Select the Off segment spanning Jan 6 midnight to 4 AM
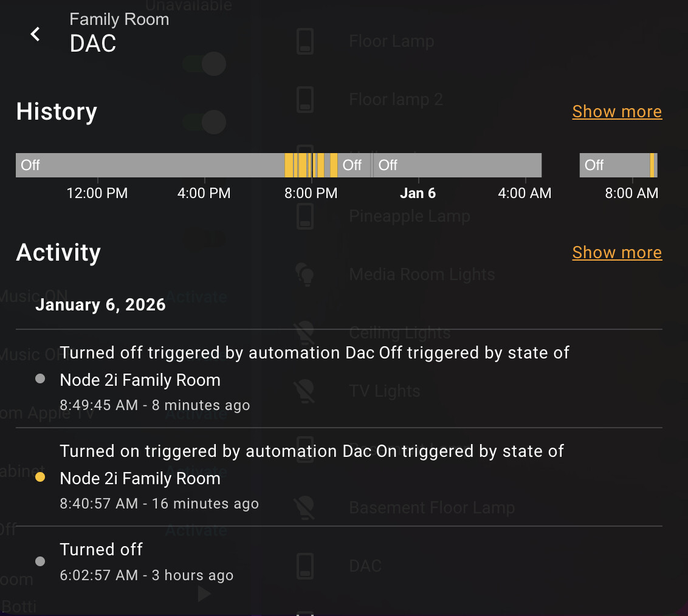688x616 pixels. 457,165
